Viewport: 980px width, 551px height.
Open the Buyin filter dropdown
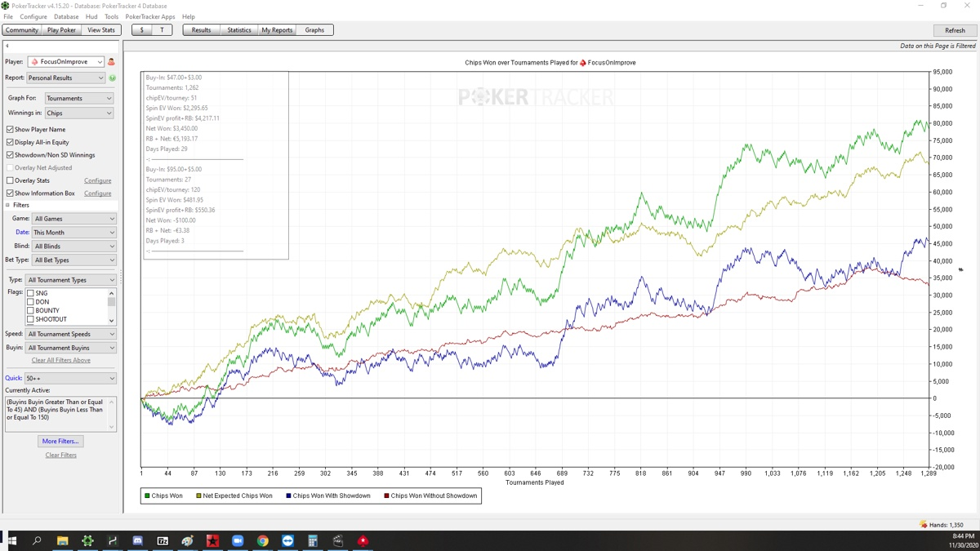click(71, 348)
